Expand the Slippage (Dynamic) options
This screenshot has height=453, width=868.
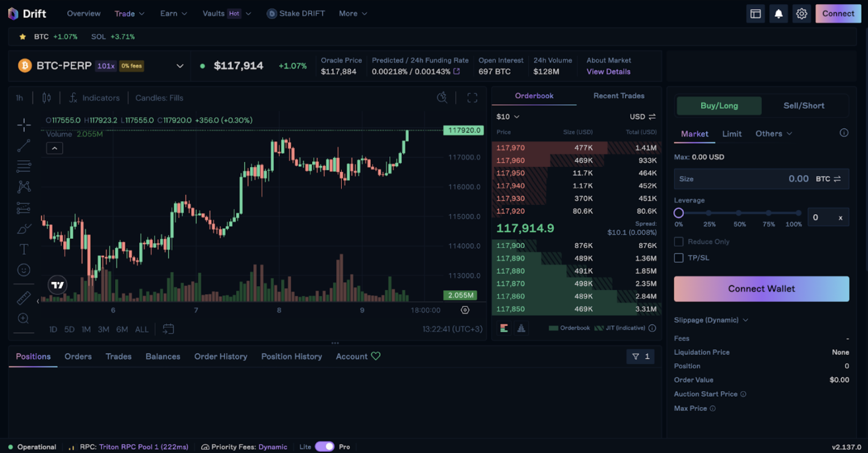pyautogui.click(x=711, y=320)
